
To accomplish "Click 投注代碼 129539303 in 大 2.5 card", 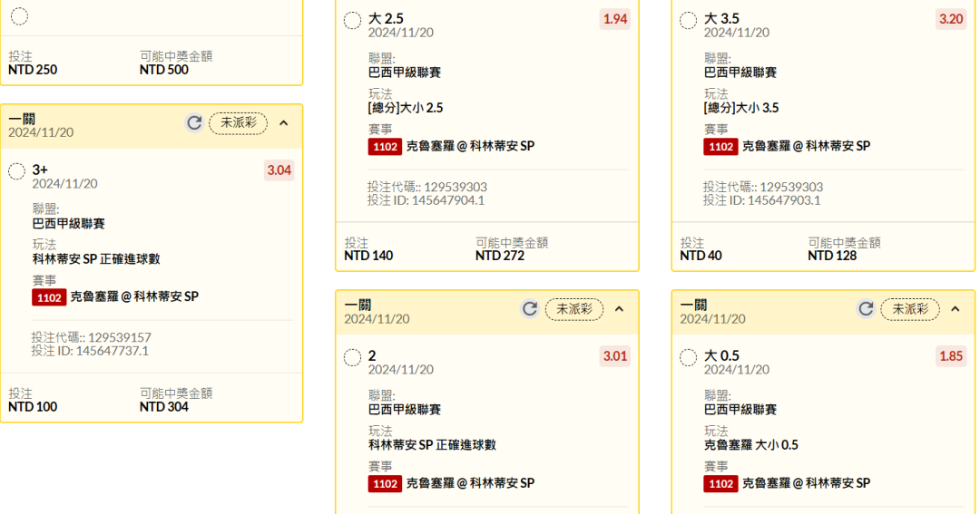I will 427,188.
